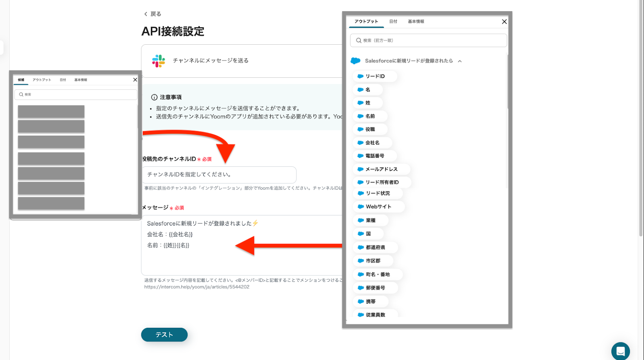Click the Salesforce icon beside 町名・番地
Image resolution: width=644 pixels, height=360 pixels.
[x=361, y=274]
